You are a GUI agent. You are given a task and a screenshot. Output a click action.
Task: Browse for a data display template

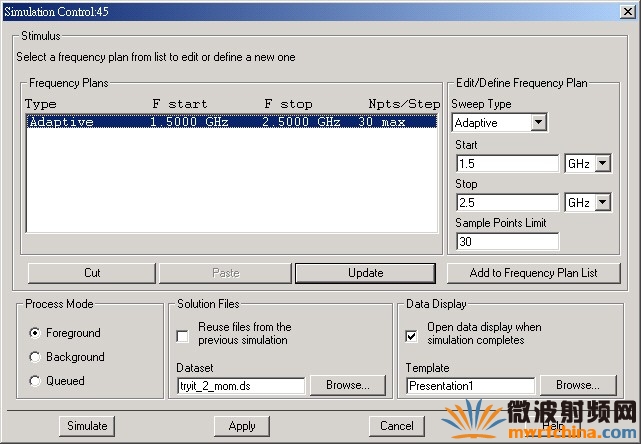pos(578,385)
